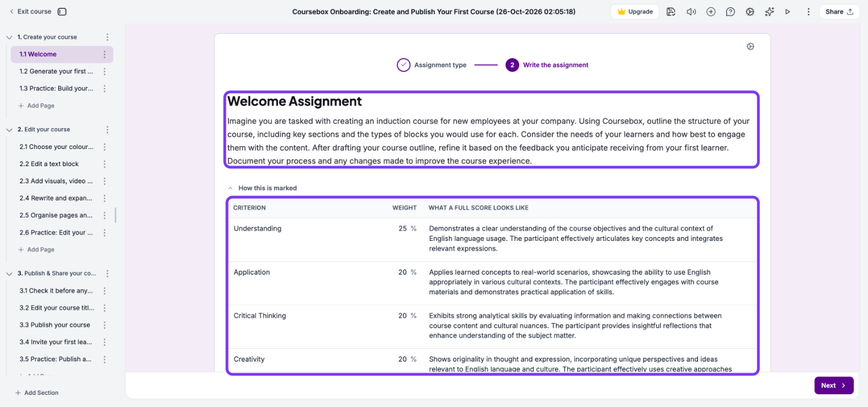Click the save disk icon

[x=671, y=12]
